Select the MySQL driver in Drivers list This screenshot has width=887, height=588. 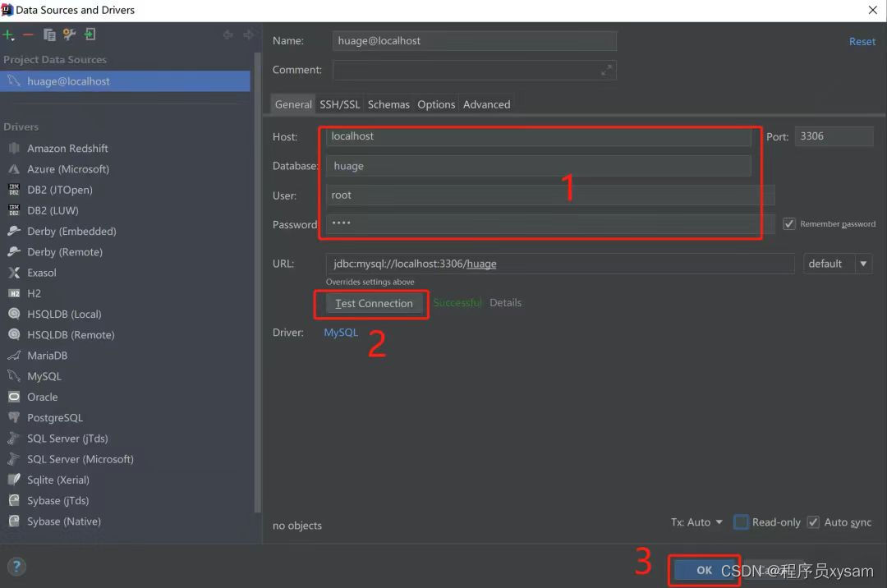pos(43,376)
